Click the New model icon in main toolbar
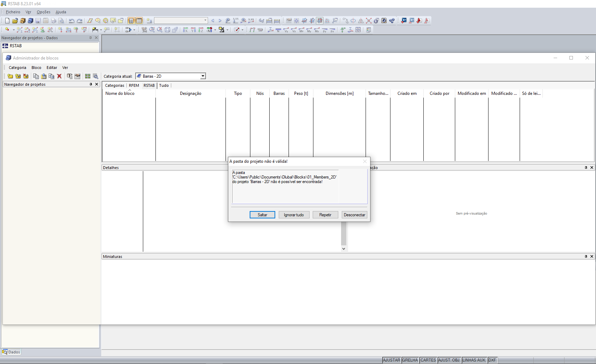Image resolution: width=596 pixels, height=364 pixels. coord(7,21)
